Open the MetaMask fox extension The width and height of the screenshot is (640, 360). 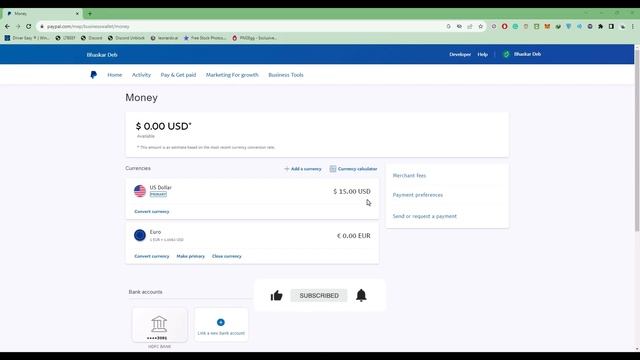547,26
